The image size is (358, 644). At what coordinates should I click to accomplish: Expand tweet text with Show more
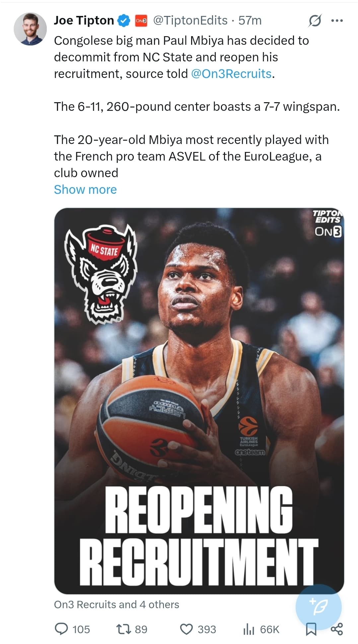coord(85,189)
